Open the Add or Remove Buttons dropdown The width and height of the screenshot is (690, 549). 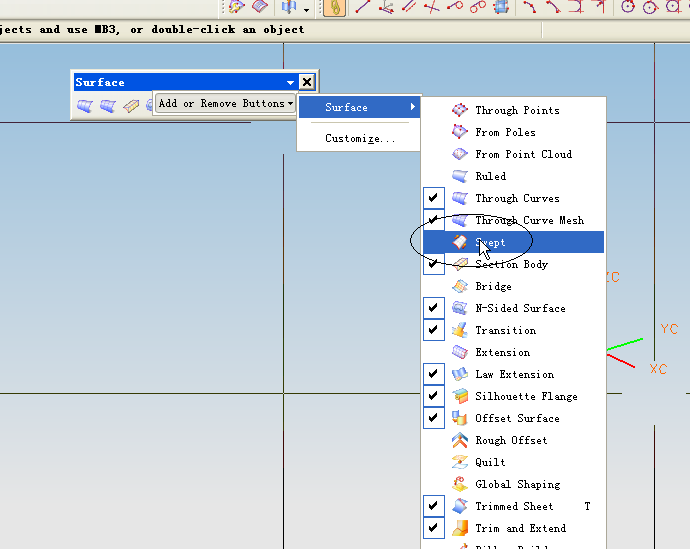[x=225, y=103]
